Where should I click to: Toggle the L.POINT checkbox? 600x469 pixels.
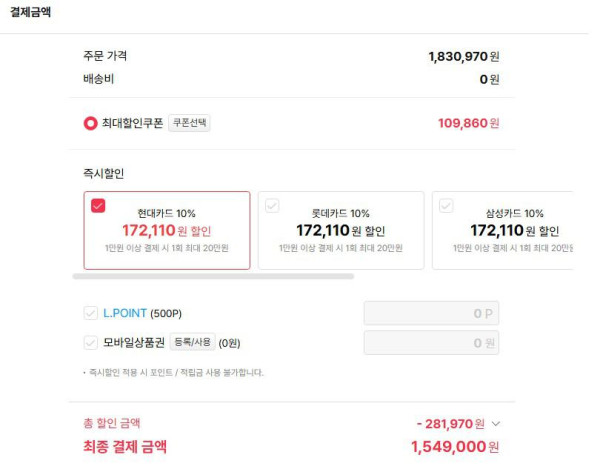tap(91, 313)
